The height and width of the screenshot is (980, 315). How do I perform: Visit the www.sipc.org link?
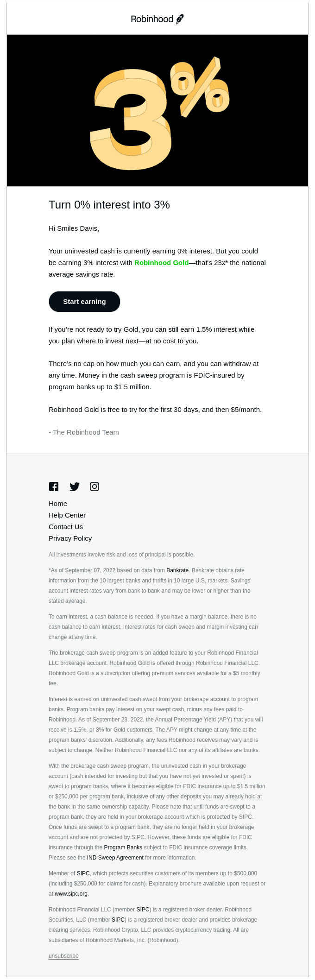[71, 894]
